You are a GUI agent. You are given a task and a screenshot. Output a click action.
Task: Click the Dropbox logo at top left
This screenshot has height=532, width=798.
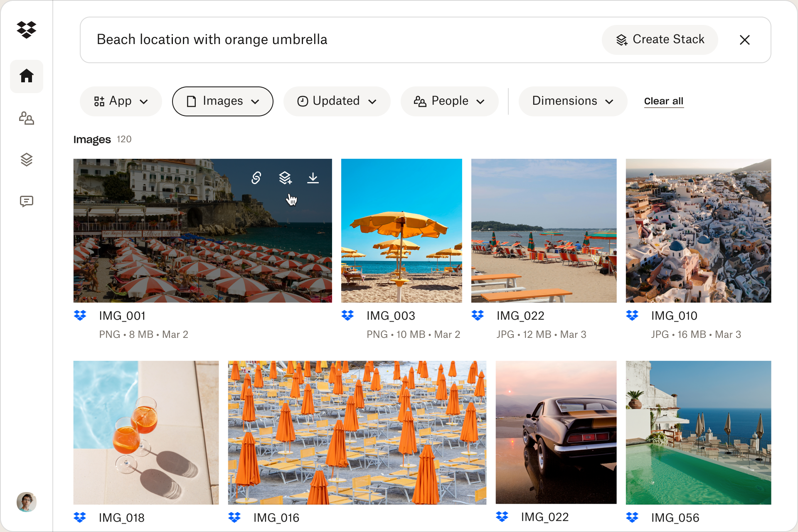(x=26, y=29)
